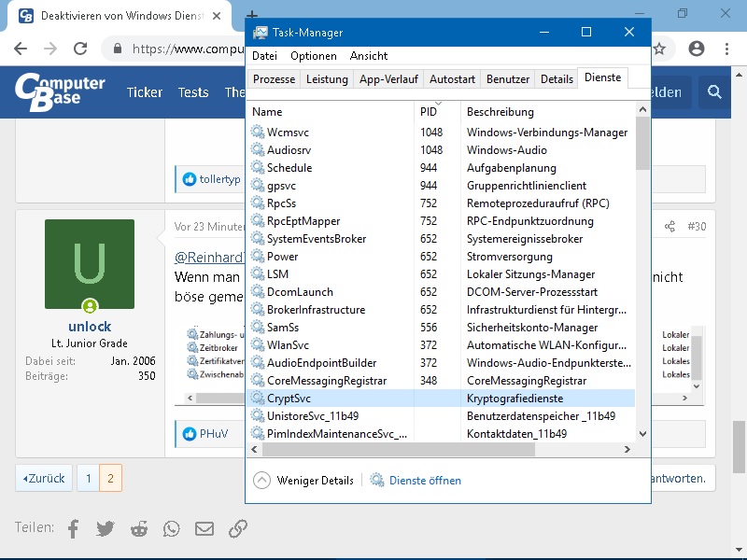The image size is (747, 560).
Task: Click the ComputerBase logo in browser
Action: pos(60,91)
